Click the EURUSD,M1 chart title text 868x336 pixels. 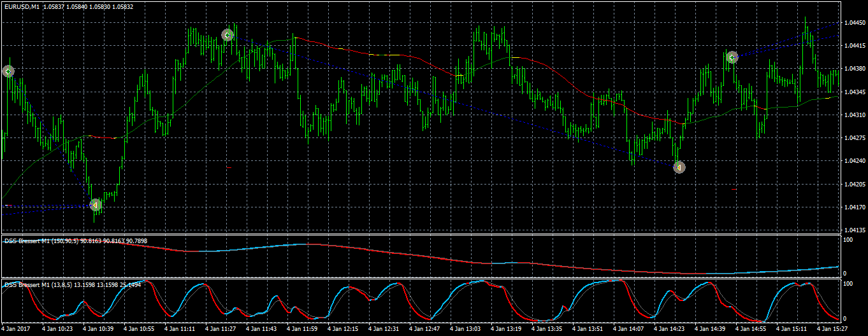click(x=22, y=7)
